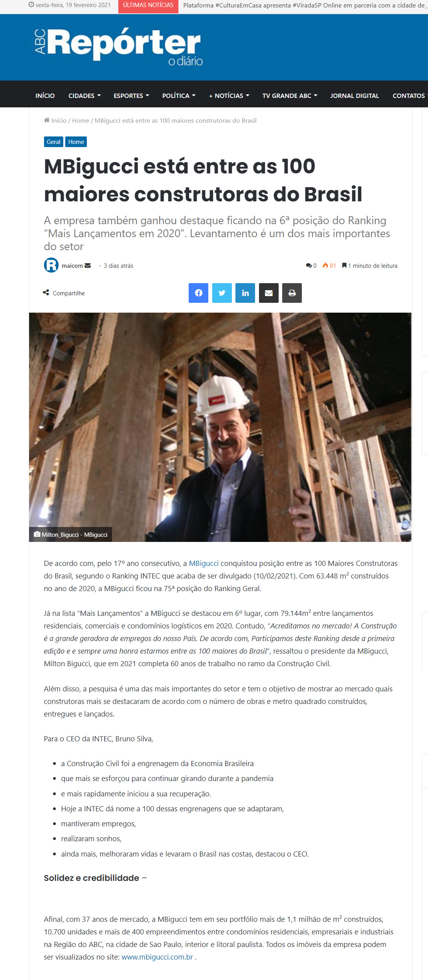The height and width of the screenshot is (980, 428).
Task: Open the Milton Bigucci article photo
Action: tap(220, 427)
